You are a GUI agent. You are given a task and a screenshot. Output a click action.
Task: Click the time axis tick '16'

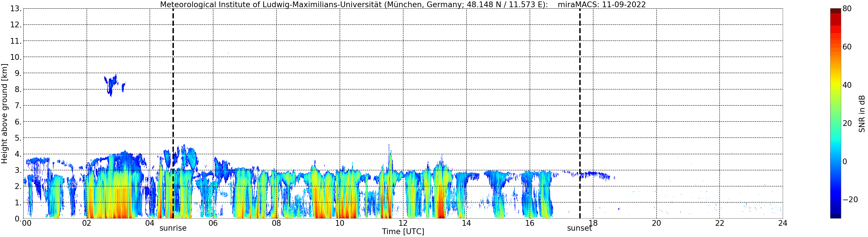pos(530,223)
